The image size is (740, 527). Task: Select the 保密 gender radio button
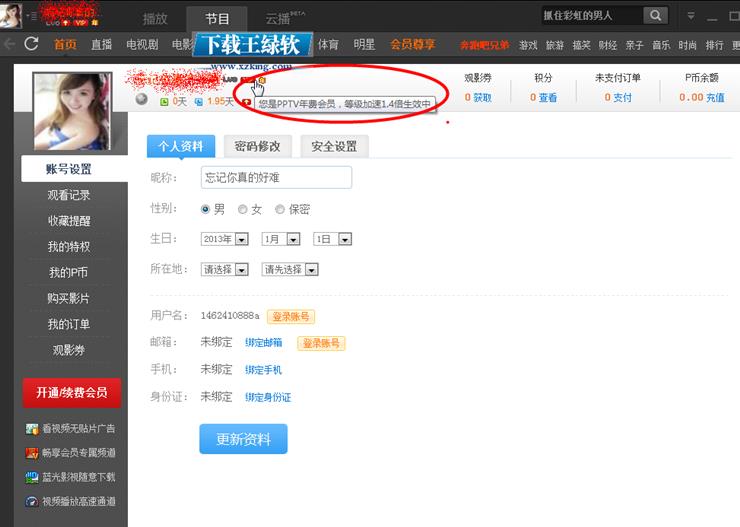(280, 209)
